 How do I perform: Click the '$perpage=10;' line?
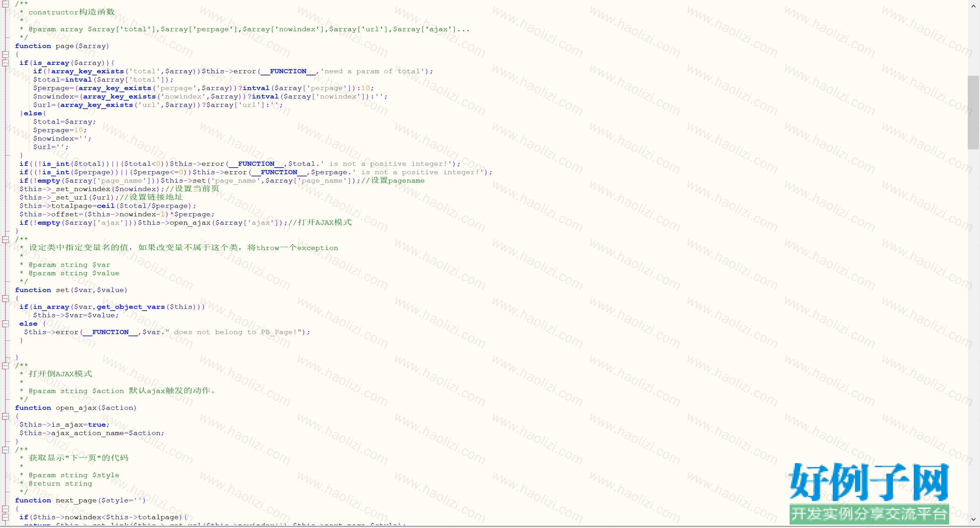60,130
